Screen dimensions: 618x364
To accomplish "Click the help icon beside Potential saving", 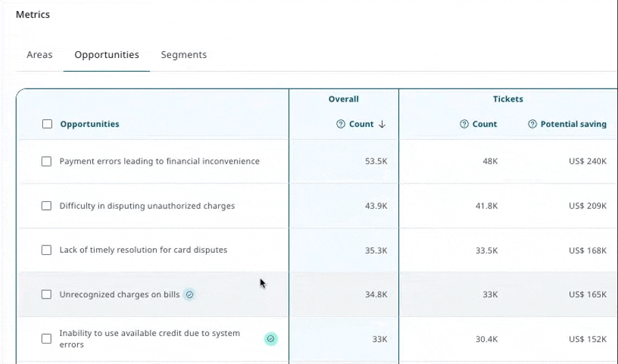I will point(532,124).
